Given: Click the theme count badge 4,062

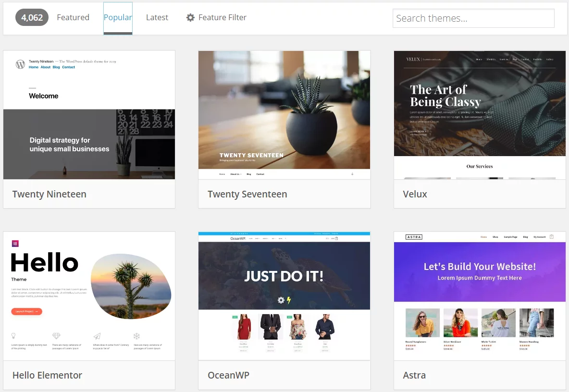Looking at the screenshot, I should click(x=32, y=17).
